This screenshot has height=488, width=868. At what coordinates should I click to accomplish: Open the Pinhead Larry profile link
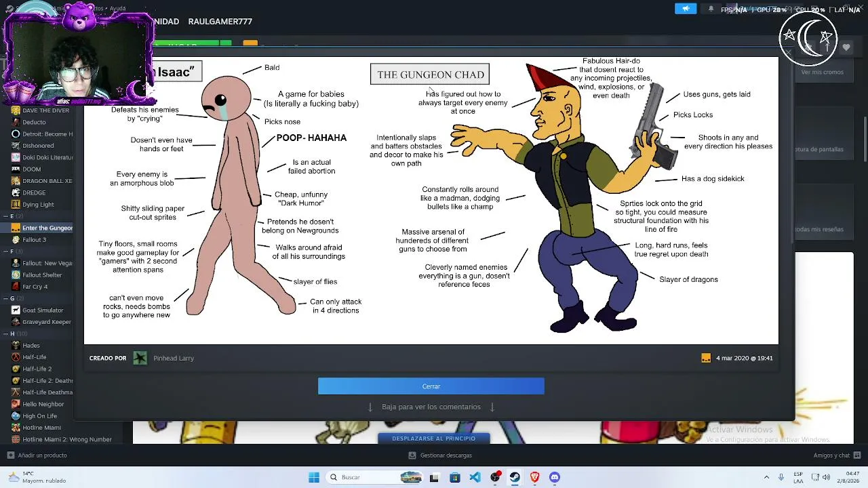(x=174, y=358)
